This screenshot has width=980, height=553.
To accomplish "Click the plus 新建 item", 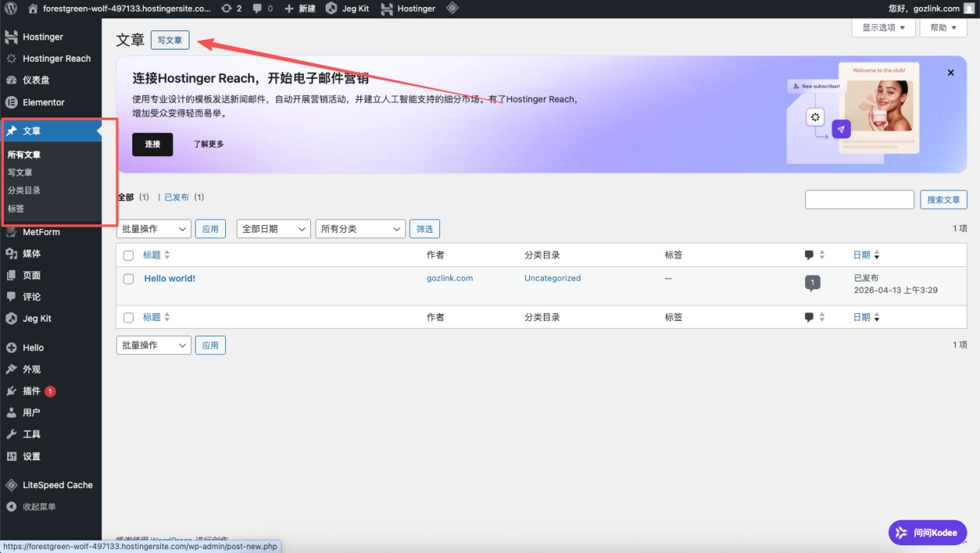I will pyautogui.click(x=299, y=9).
